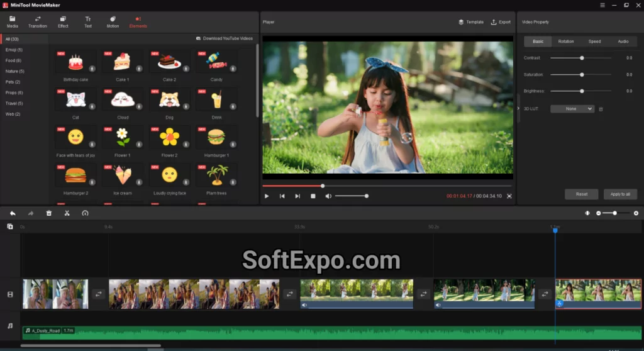644x351 pixels.
Task: Download the Hamburger 2 element
Action: 92,182
